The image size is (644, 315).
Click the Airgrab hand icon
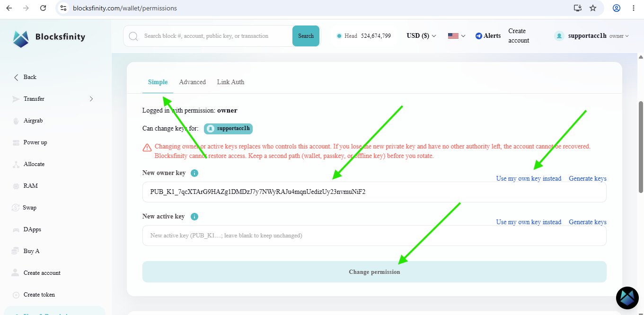point(15,121)
